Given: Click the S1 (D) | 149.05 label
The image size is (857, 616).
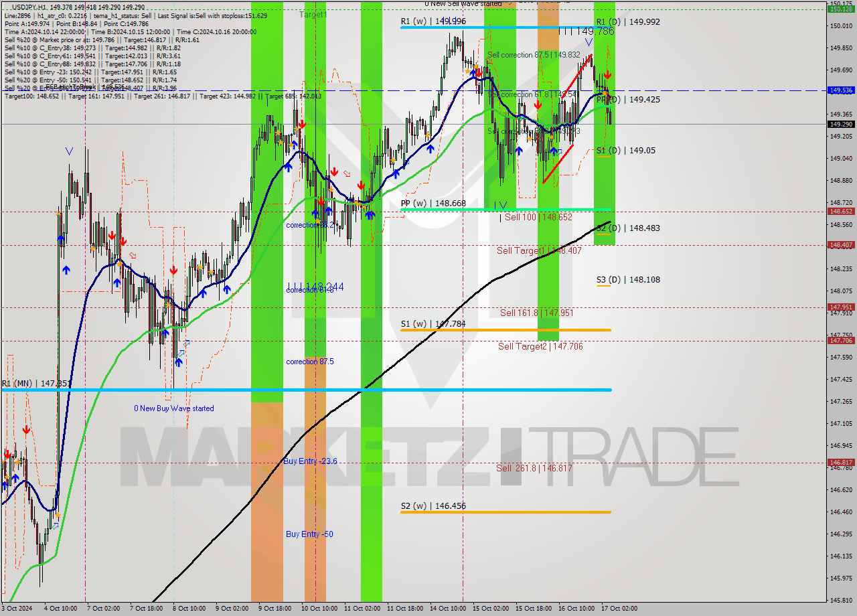Looking at the screenshot, I should point(625,150).
